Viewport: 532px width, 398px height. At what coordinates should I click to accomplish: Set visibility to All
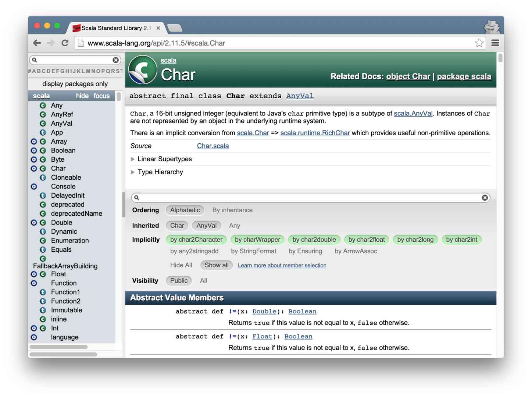(x=203, y=281)
